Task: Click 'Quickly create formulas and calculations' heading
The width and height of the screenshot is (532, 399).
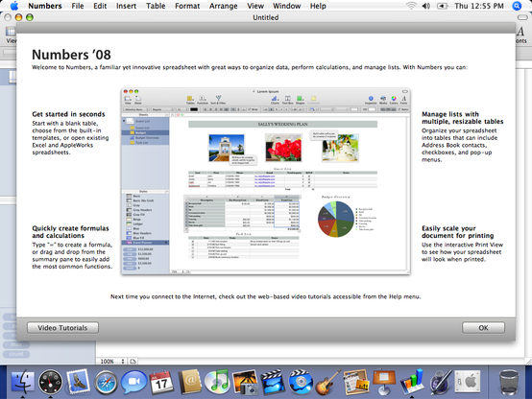Action: (70, 232)
